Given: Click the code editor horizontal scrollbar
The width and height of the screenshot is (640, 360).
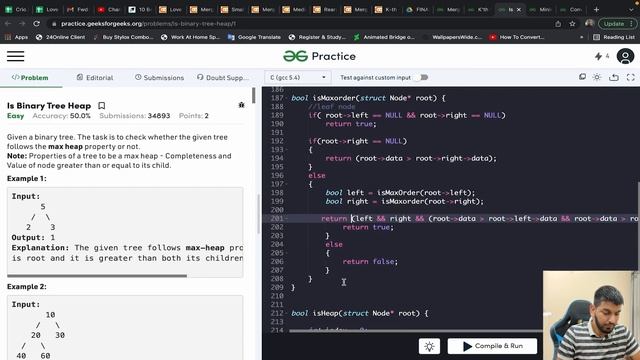Looking at the screenshot, I should (x=416, y=331).
